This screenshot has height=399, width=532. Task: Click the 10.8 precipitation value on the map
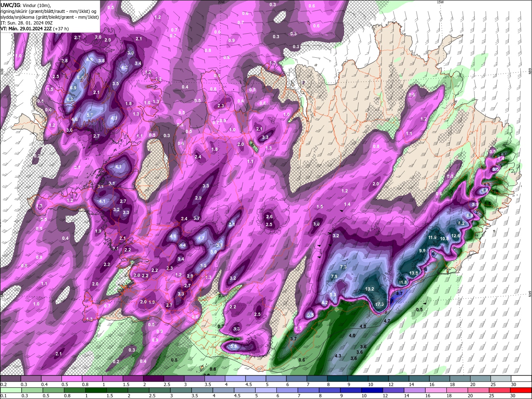click(444, 239)
